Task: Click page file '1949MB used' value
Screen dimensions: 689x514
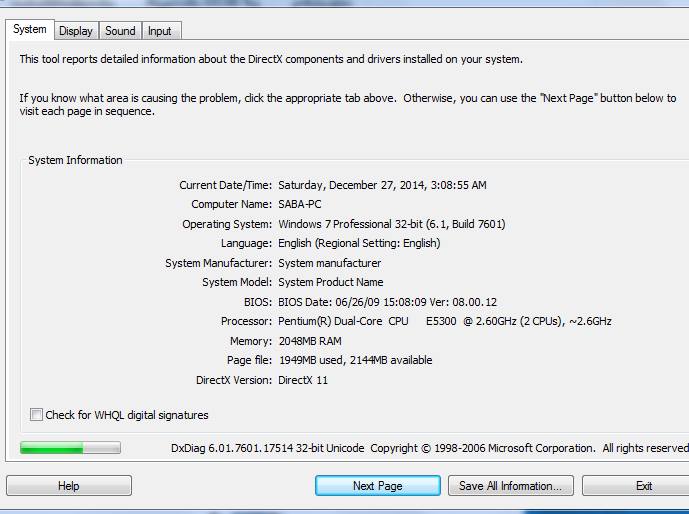Action: pyautogui.click(x=311, y=360)
